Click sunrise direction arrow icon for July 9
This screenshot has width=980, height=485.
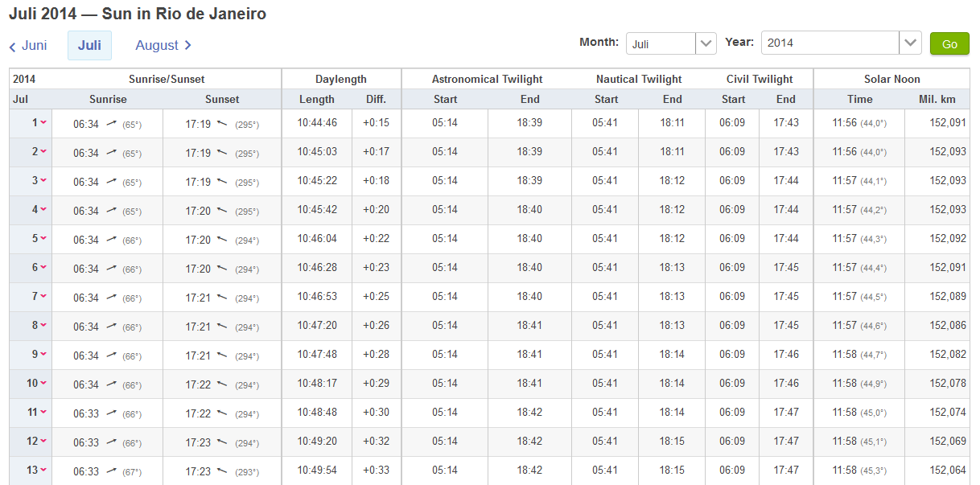pos(112,355)
